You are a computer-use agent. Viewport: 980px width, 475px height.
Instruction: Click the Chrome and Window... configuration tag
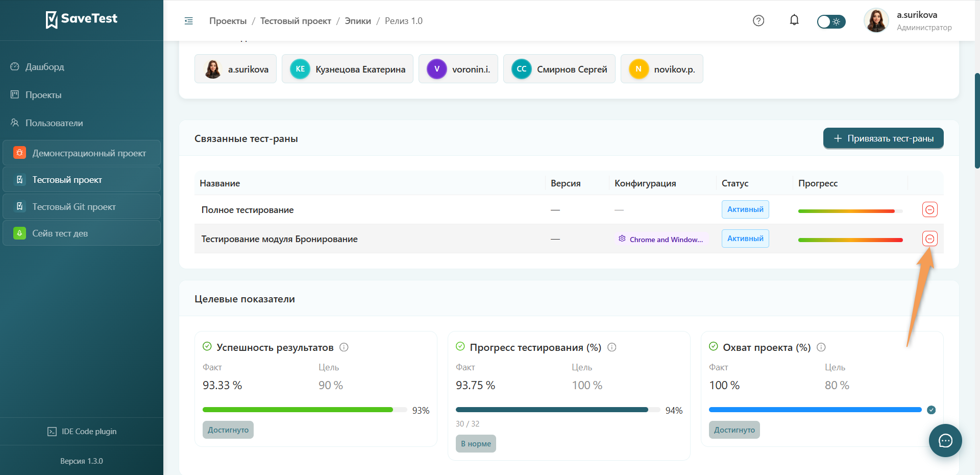pyautogui.click(x=661, y=239)
